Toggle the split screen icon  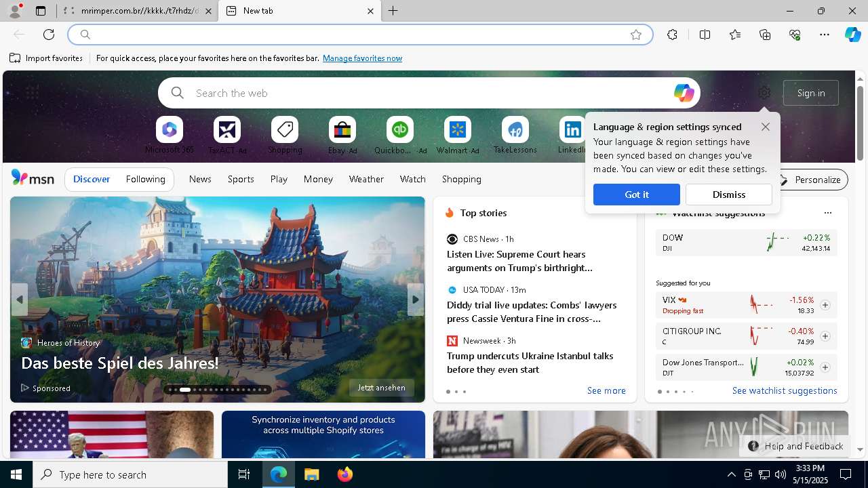705,35
